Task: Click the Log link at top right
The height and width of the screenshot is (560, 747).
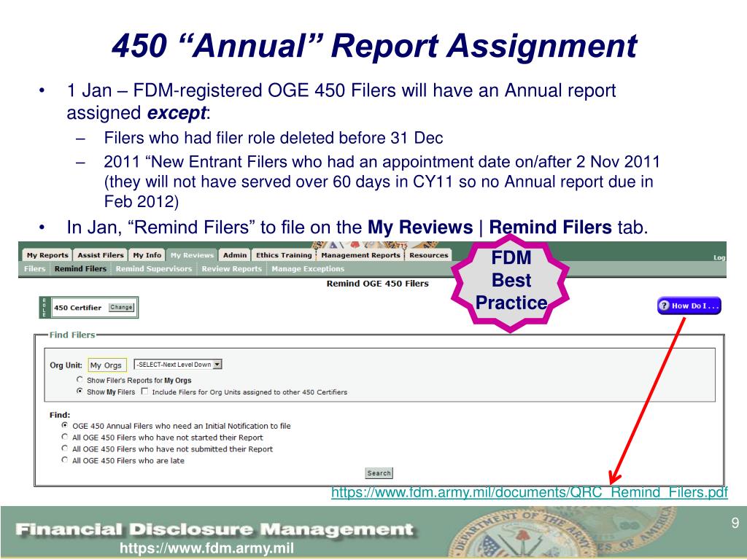Action: [719, 257]
